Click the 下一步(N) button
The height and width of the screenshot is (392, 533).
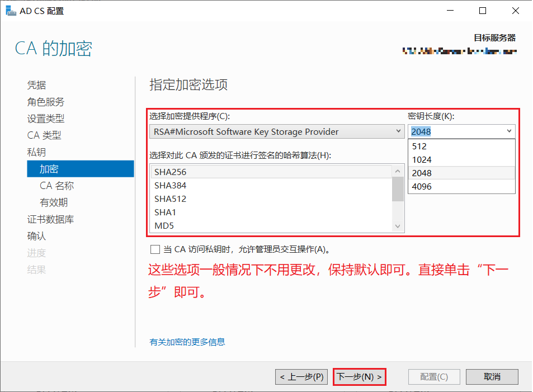point(359,376)
